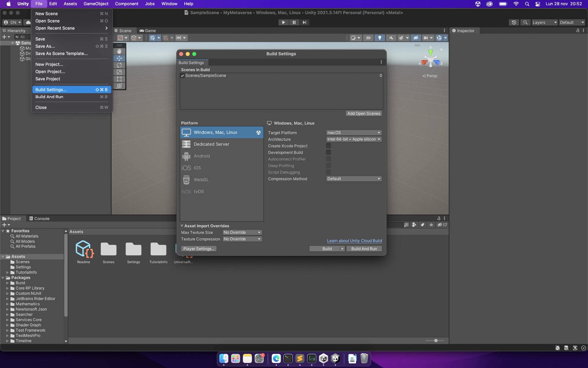Click the Step frame button
The width and height of the screenshot is (588, 368).
click(x=304, y=22)
